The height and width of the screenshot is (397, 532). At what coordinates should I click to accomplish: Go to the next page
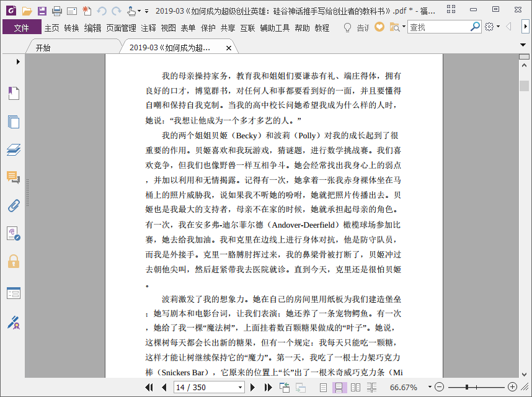(252, 387)
